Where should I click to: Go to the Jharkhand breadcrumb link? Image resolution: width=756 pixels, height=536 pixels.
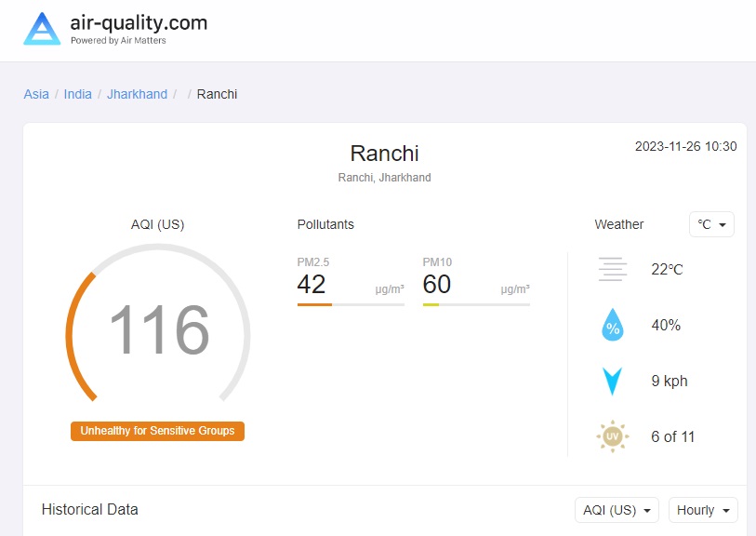[137, 94]
